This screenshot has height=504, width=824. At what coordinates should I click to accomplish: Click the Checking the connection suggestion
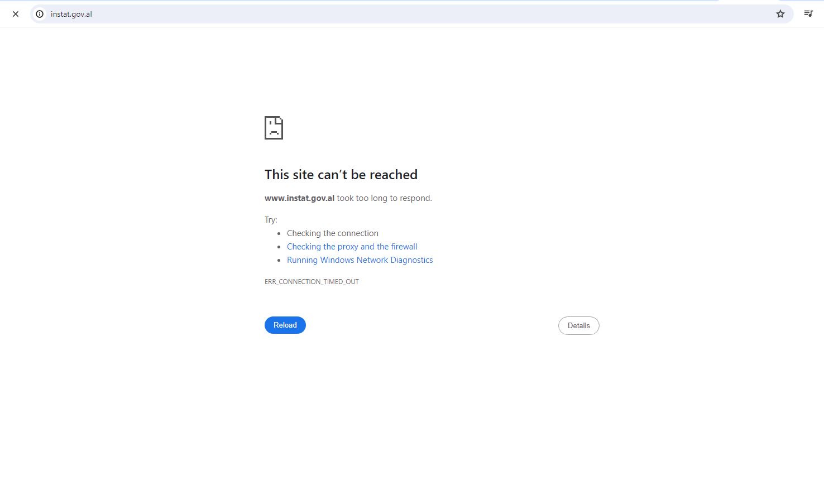pos(332,233)
